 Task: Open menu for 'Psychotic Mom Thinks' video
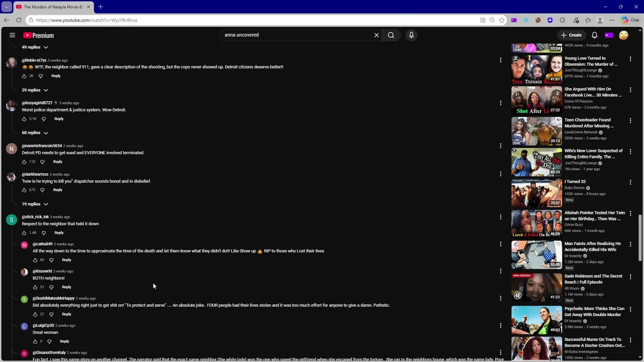coord(630,309)
